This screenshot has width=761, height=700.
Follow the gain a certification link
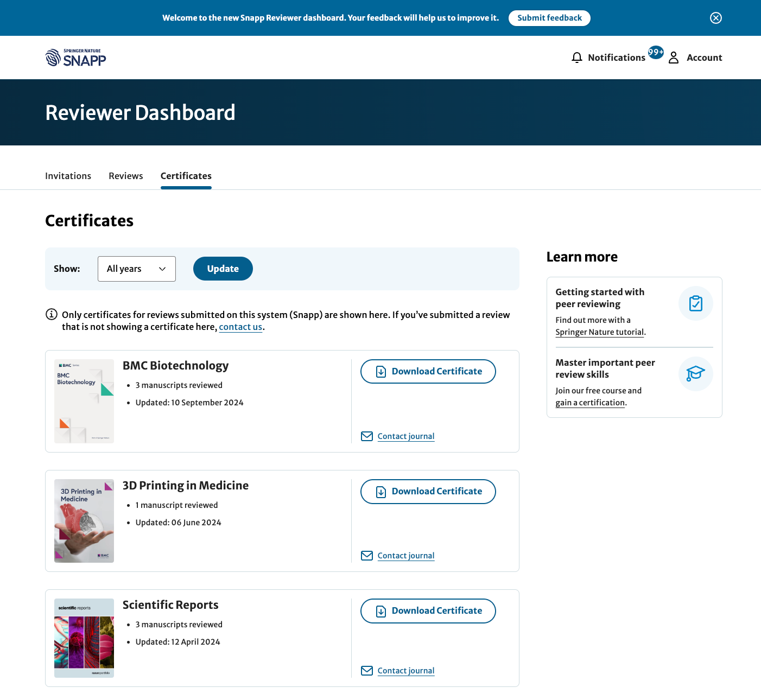click(590, 403)
